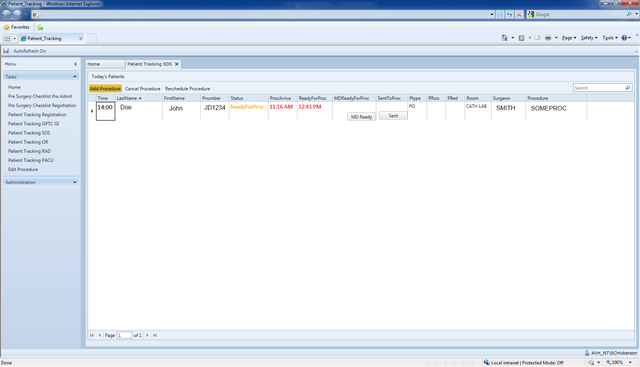Open the Home icon dropdown arrow
Screen dimensions: 640x367
click(513, 38)
